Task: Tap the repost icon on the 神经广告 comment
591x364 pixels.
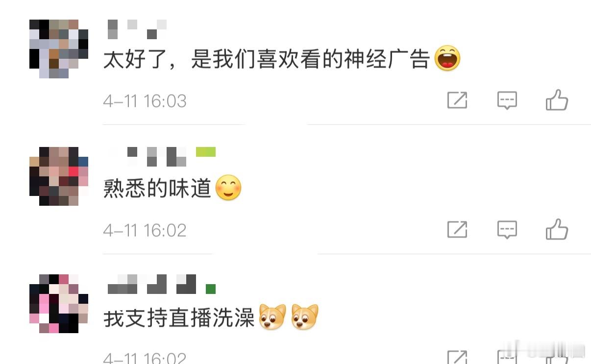Action: [x=457, y=100]
